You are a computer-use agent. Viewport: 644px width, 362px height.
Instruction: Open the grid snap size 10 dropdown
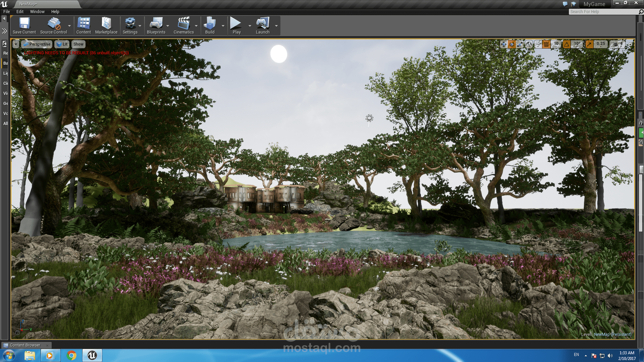click(556, 44)
